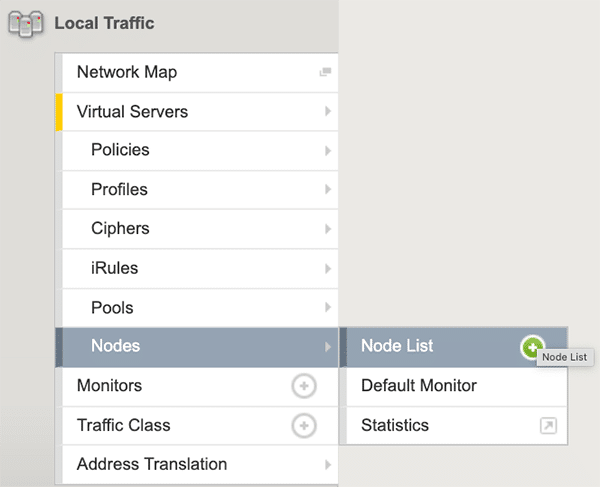
Task: Click the Statistics external link icon
Action: tap(548, 426)
